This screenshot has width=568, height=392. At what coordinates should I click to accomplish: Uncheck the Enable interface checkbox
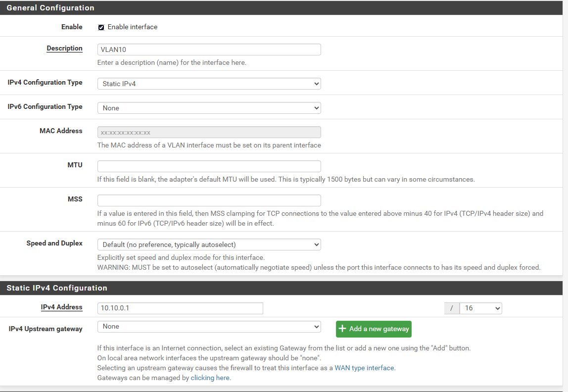101,27
